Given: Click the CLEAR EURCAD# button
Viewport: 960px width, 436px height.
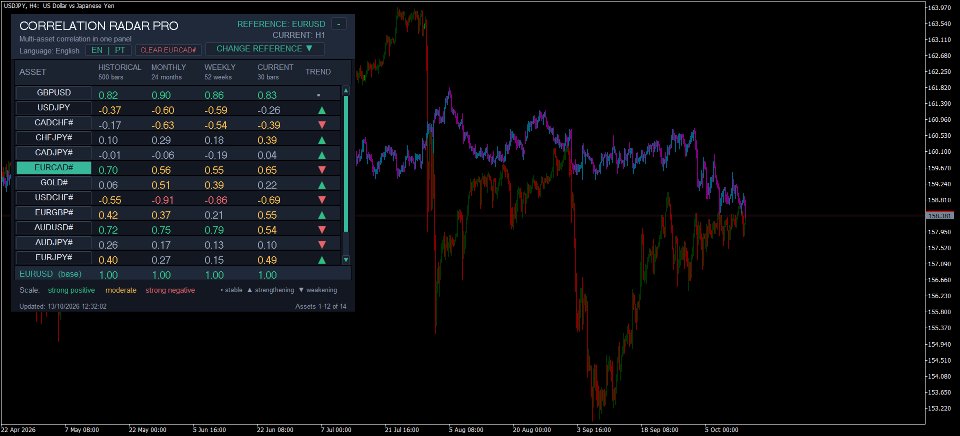Looking at the screenshot, I should pyautogui.click(x=168, y=50).
